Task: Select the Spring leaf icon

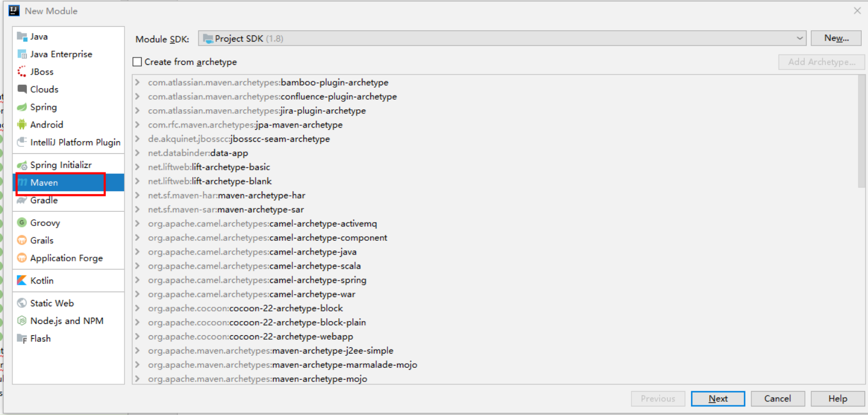Action: coord(22,107)
